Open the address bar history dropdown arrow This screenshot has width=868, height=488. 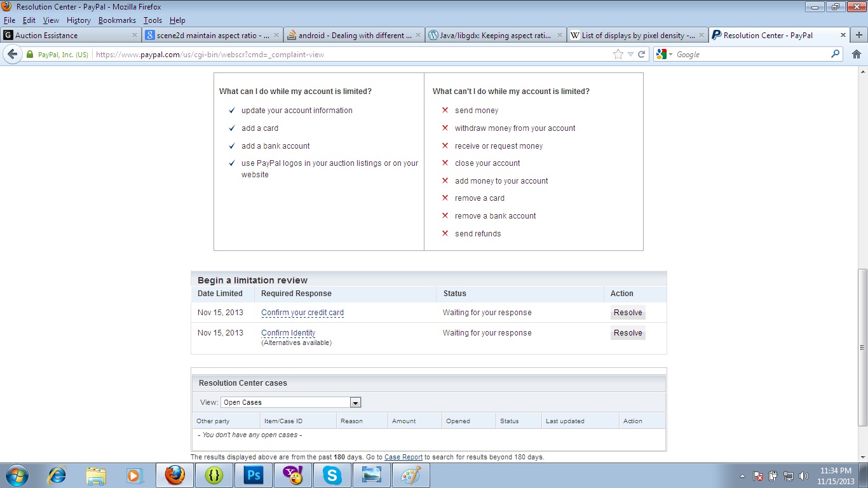coord(630,55)
